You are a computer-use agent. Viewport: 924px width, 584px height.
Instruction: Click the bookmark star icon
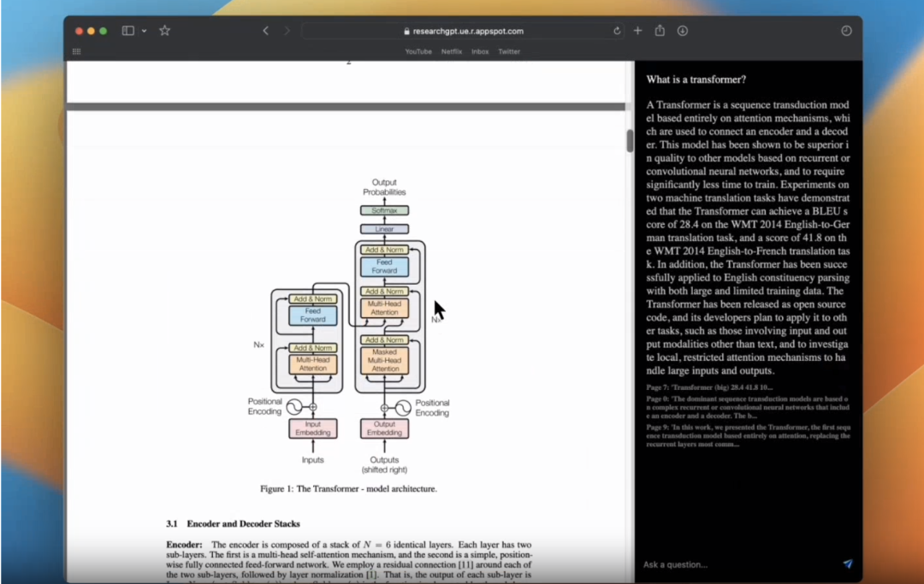(x=164, y=31)
